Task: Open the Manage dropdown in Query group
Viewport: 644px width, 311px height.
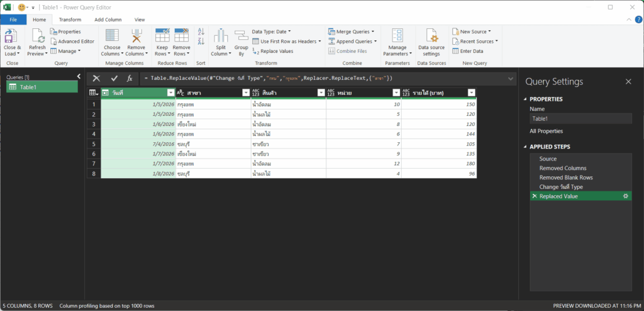Action: click(65, 51)
